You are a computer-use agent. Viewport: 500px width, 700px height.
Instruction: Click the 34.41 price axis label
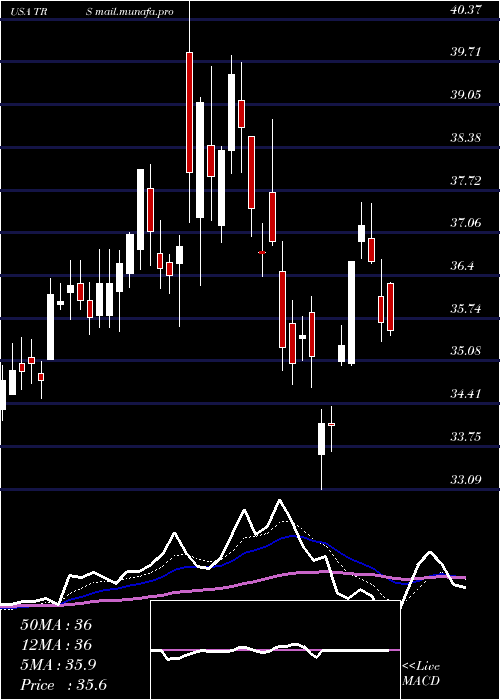click(x=466, y=394)
